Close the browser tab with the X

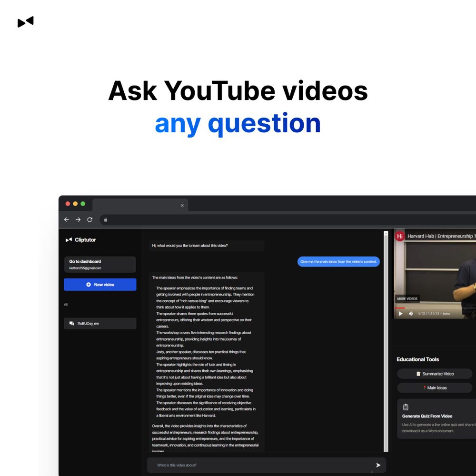[x=182, y=206]
